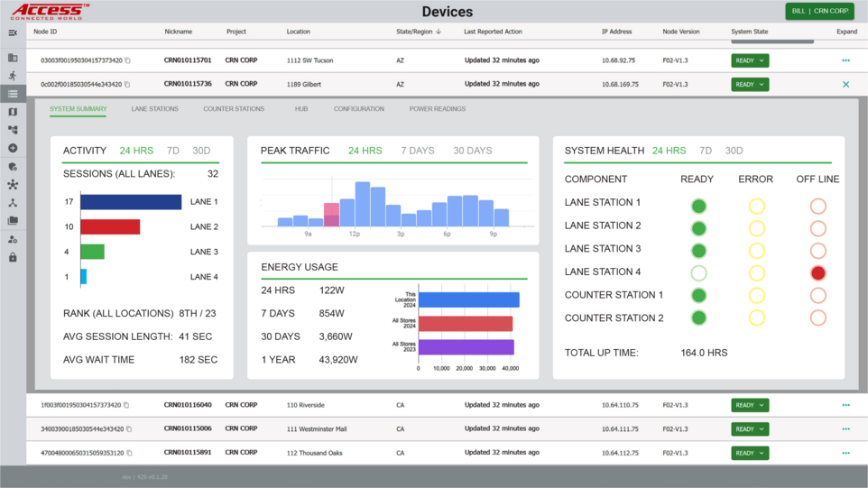Open READY dropdown for 1189 Gilbert

[750, 85]
